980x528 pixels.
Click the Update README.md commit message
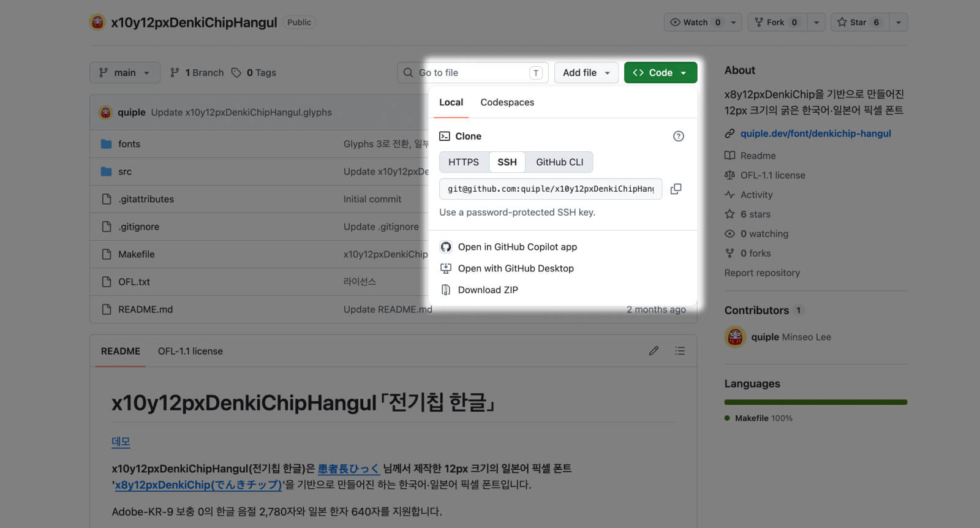(388, 309)
